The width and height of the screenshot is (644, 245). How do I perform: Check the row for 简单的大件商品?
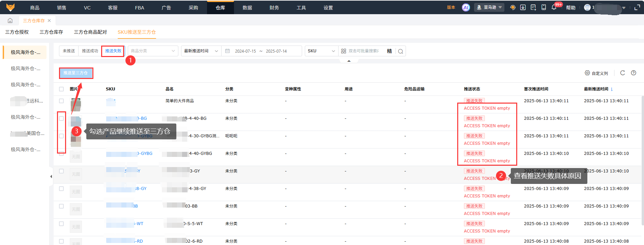pyautogui.click(x=61, y=101)
